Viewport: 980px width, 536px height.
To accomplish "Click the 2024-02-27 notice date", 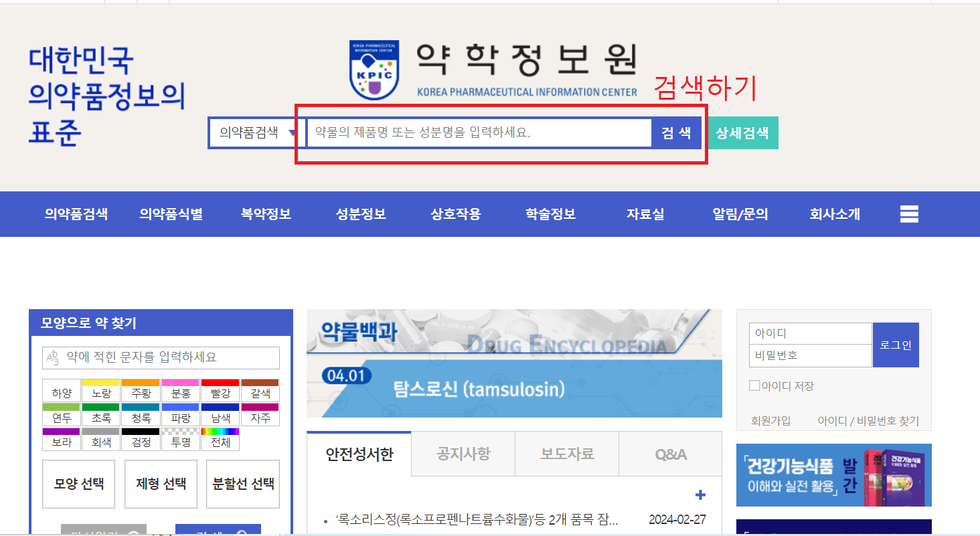I will click(677, 520).
